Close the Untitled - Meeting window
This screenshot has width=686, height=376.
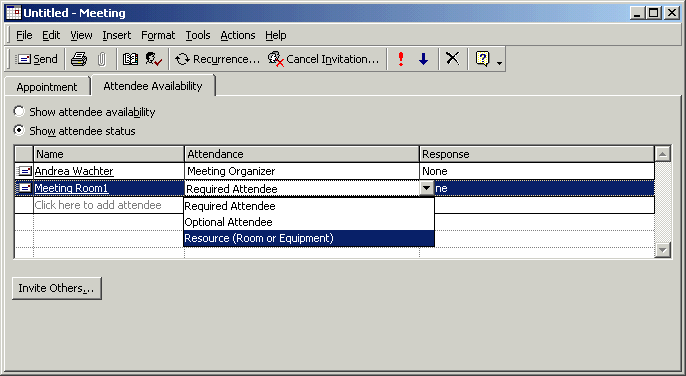pos(672,13)
